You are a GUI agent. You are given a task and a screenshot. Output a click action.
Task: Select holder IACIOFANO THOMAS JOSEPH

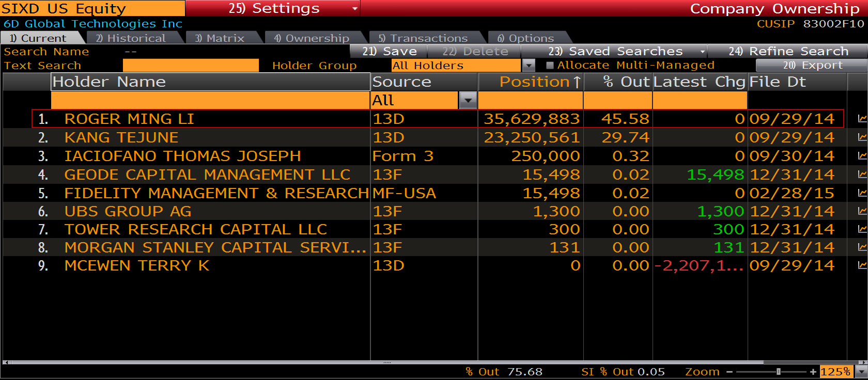click(x=182, y=156)
